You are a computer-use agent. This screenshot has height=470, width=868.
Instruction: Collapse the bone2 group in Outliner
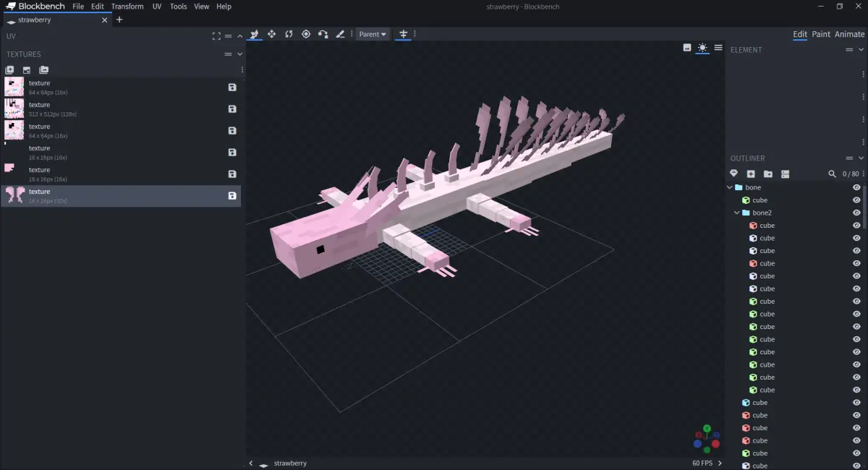point(737,213)
